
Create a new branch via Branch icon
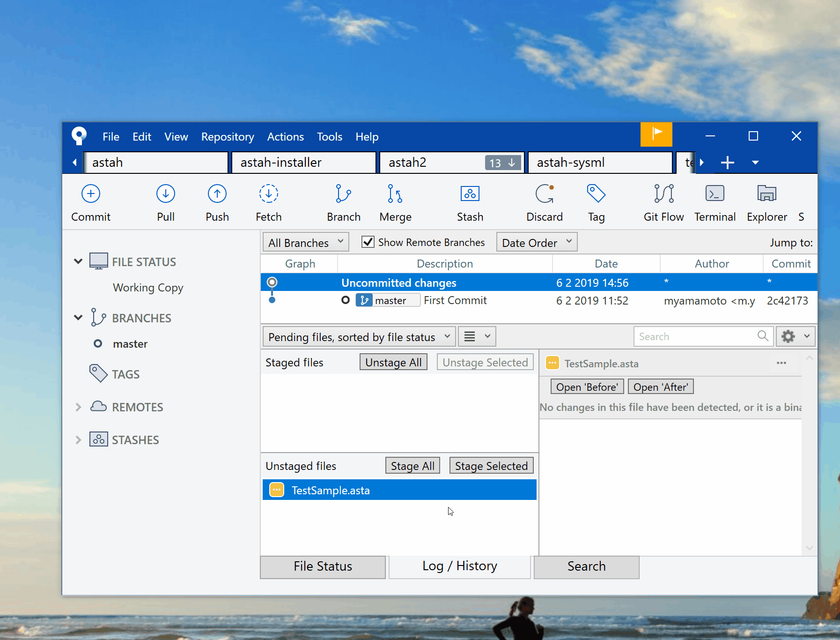pyautogui.click(x=343, y=194)
